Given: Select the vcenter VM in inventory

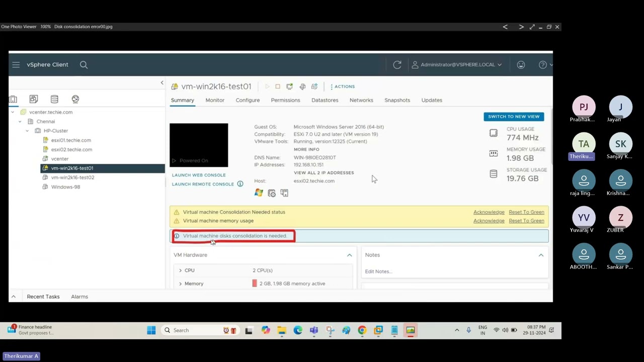Looking at the screenshot, I should pos(59,158).
